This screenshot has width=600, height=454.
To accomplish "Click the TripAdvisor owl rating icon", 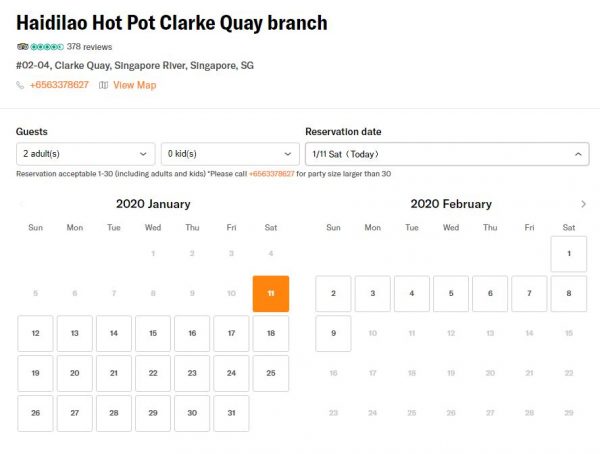I will [x=22, y=47].
